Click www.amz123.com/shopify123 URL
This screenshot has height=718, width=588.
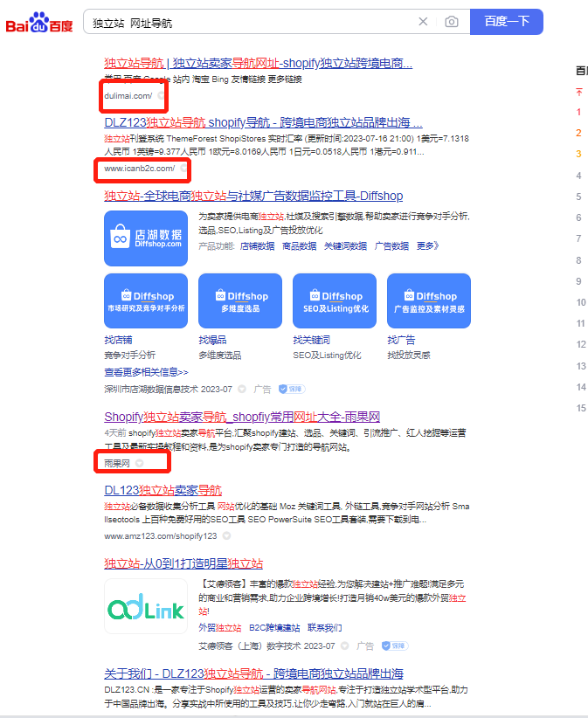[x=160, y=535]
